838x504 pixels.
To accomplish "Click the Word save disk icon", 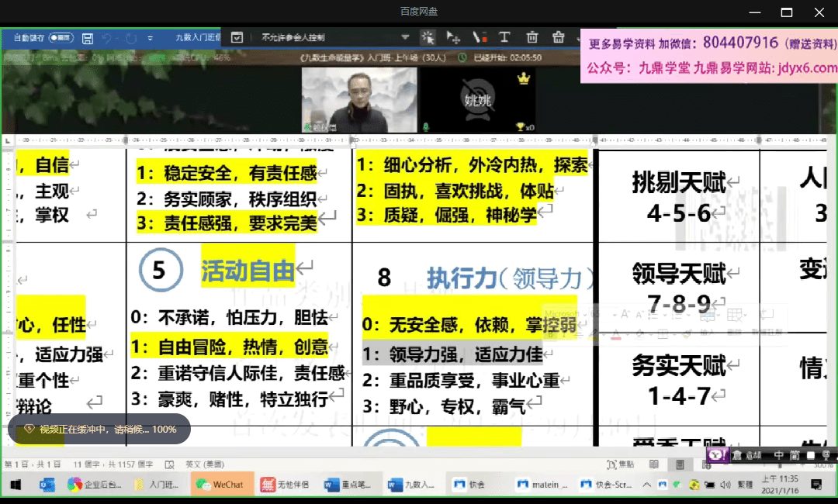I will tap(88, 38).
